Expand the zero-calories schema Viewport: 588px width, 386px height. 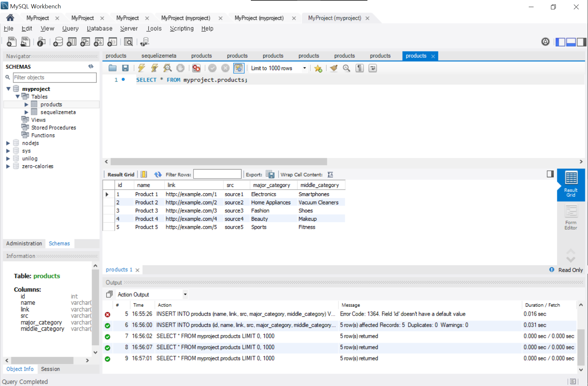point(8,166)
